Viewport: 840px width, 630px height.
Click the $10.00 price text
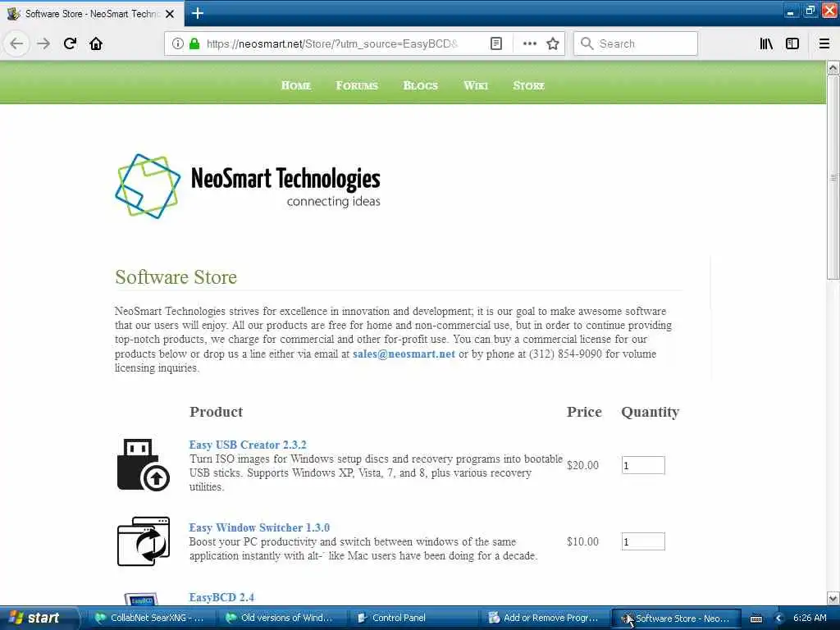pos(583,541)
